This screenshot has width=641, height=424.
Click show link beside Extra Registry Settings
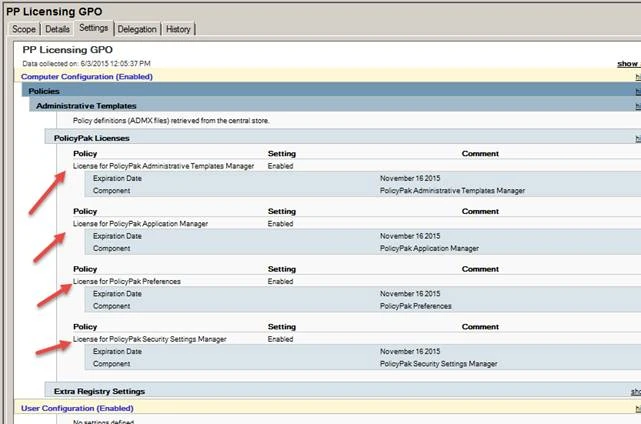635,391
